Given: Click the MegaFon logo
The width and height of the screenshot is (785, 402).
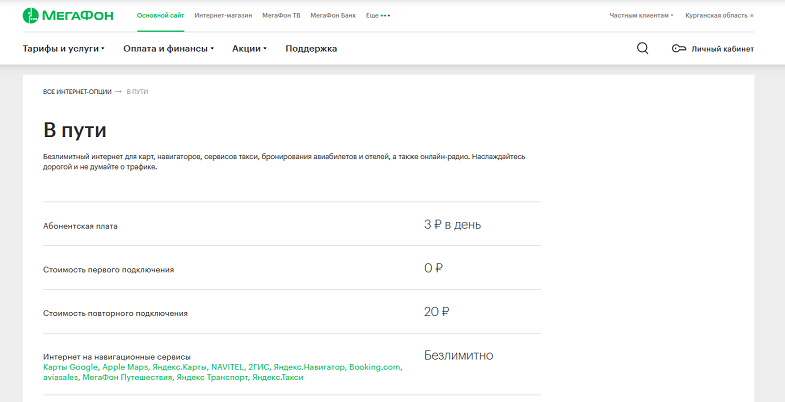Looking at the screenshot, I should 68,16.
